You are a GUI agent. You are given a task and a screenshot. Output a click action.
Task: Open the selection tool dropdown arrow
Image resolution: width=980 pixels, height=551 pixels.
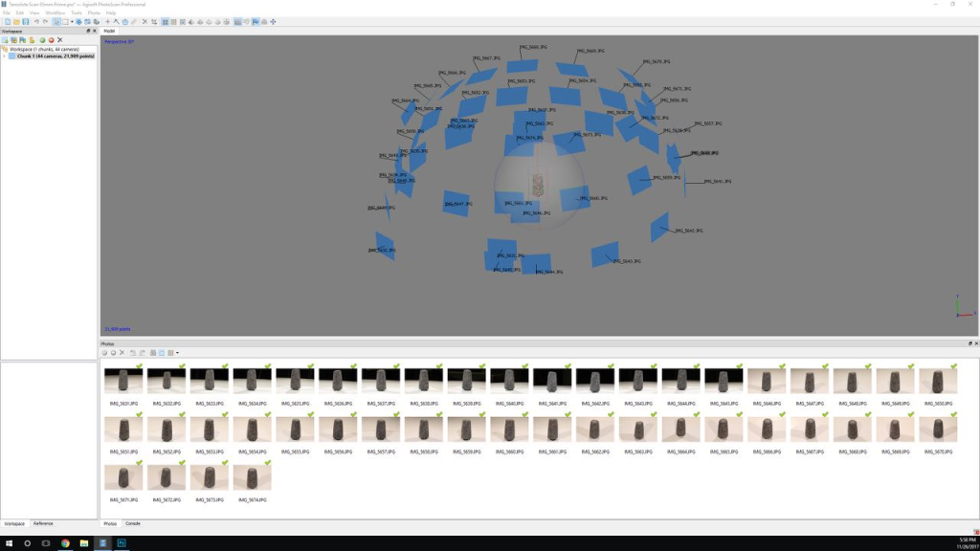72,22
